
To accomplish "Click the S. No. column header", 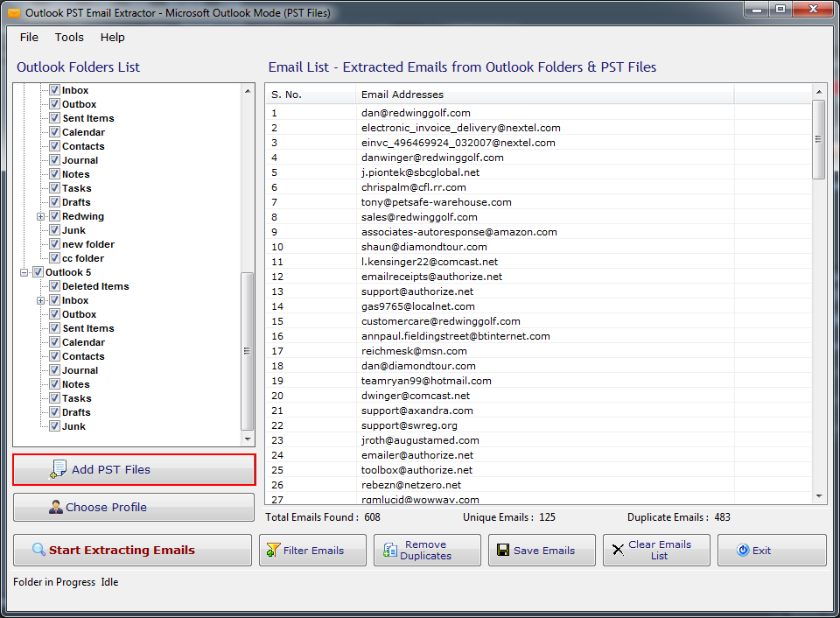I will pyautogui.click(x=310, y=95).
